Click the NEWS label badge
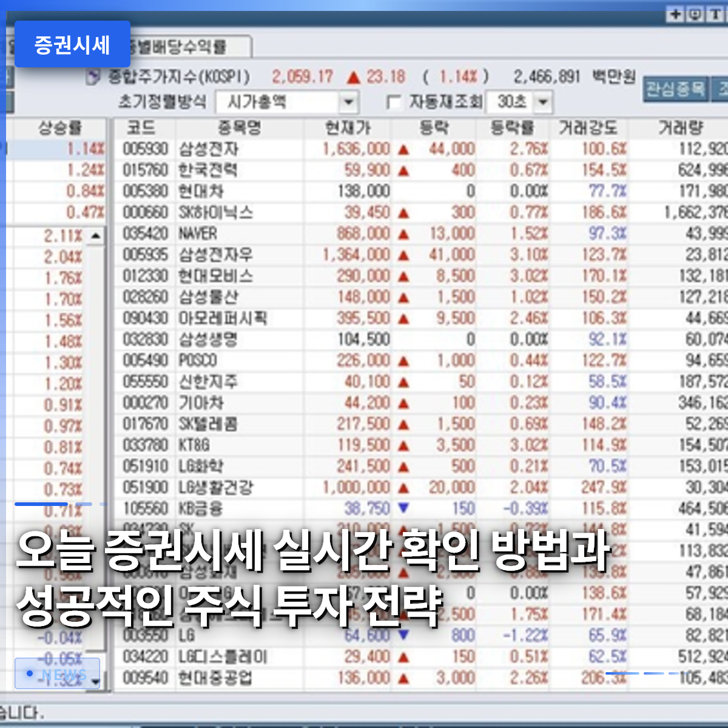 (57, 673)
